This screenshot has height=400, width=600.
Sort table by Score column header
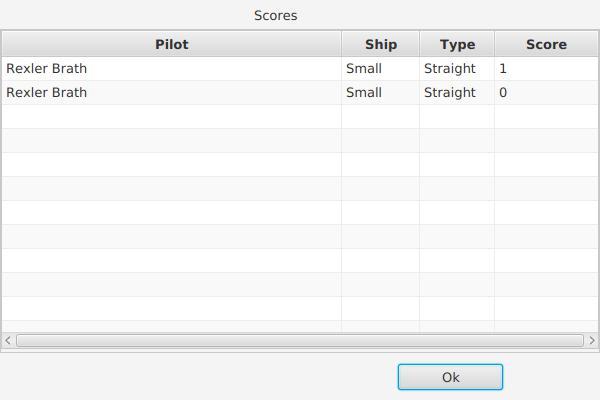coord(546,44)
